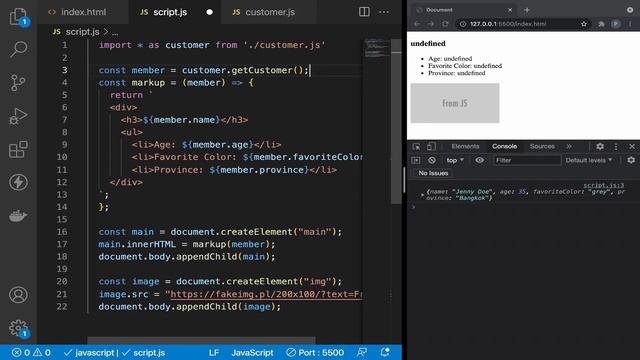Open the Manage gear in activity bar
The image size is (640, 360).
pyautogui.click(x=18, y=328)
